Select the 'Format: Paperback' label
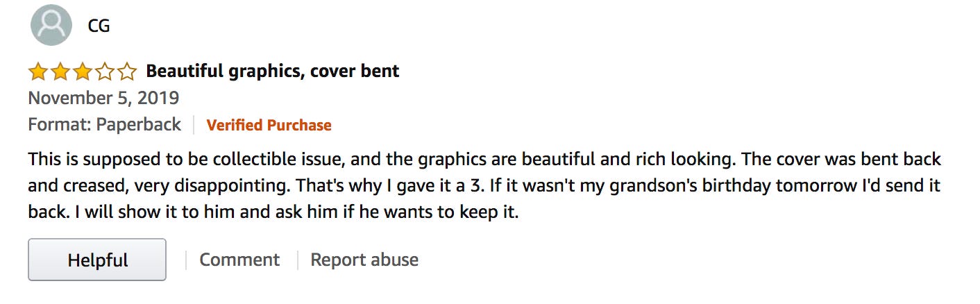980x304 pixels. 104,125
